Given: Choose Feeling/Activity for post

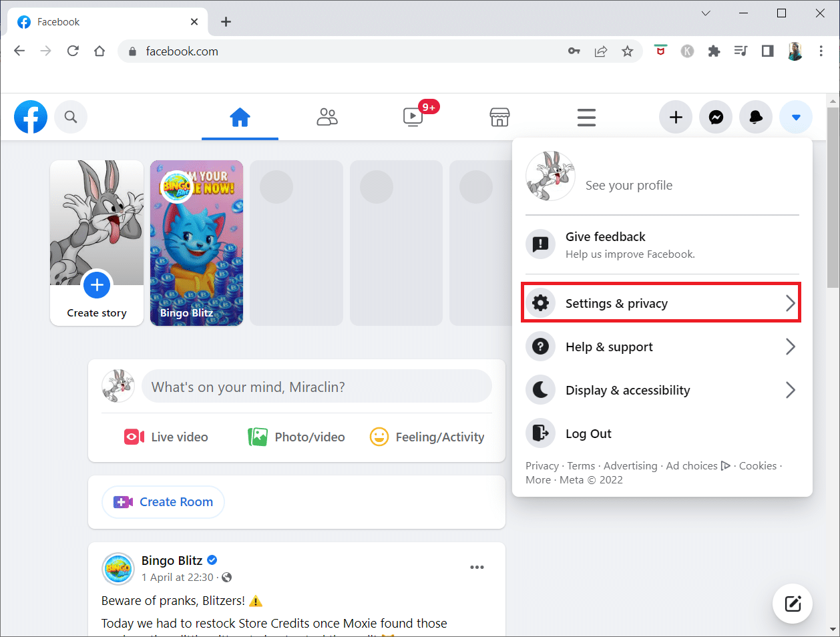Looking at the screenshot, I should (x=427, y=437).
